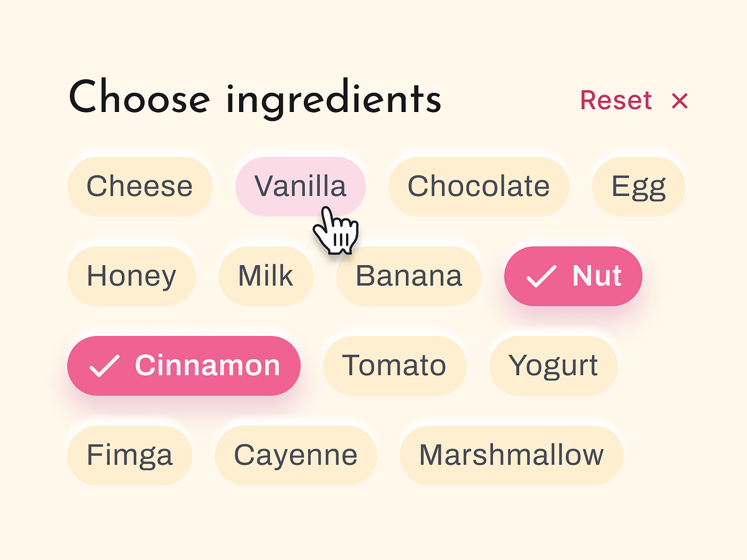Select the Fimga ingredient

pos(130,455)
